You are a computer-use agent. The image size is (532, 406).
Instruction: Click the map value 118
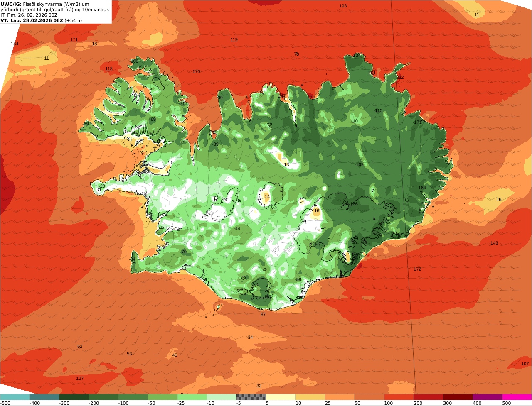[x=109, y=68]
